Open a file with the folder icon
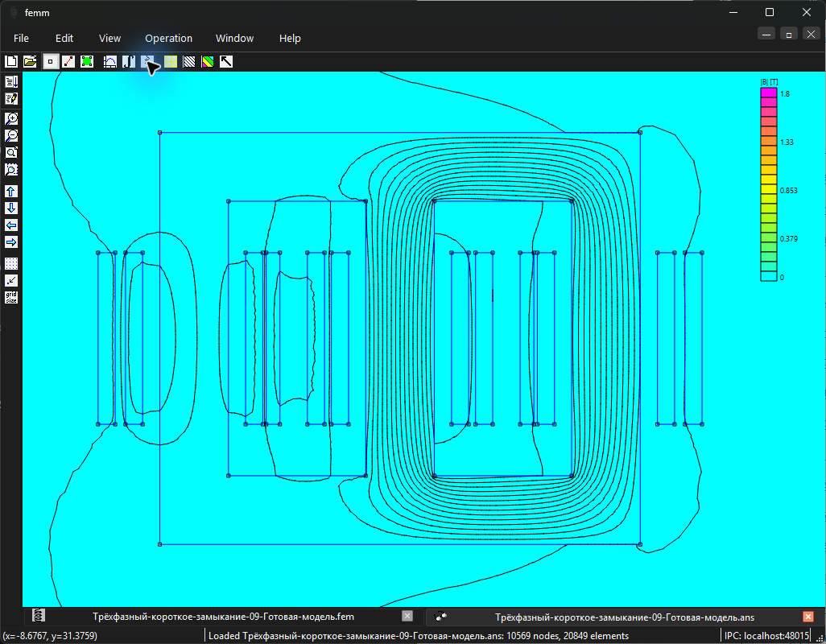Image resolution: width=826 pixels, height=644 pixels. (30, 62)
